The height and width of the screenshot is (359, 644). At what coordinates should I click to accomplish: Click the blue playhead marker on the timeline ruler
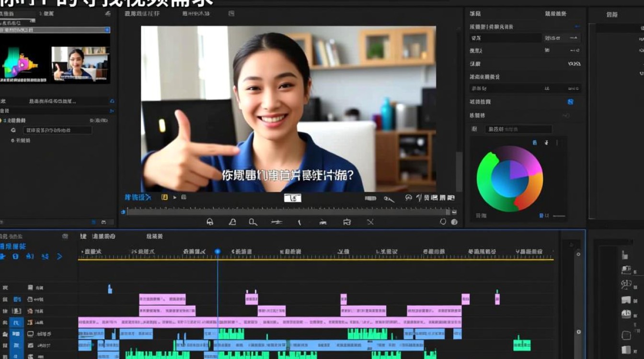pos(218,252)
